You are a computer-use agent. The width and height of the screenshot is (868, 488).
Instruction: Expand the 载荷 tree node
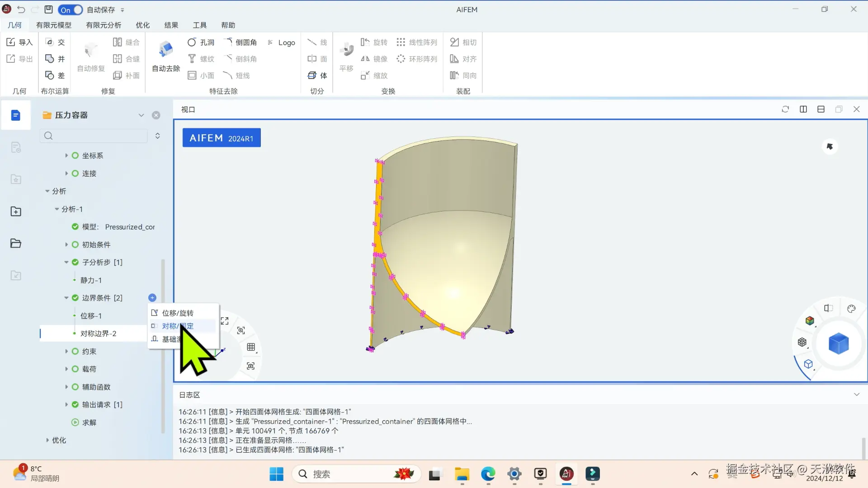click(x=66, y=369)
